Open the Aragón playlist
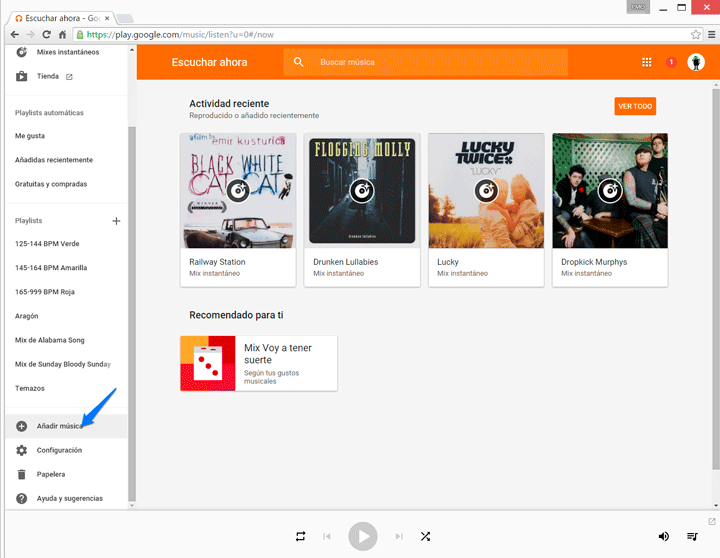 [x=27, y=316]
